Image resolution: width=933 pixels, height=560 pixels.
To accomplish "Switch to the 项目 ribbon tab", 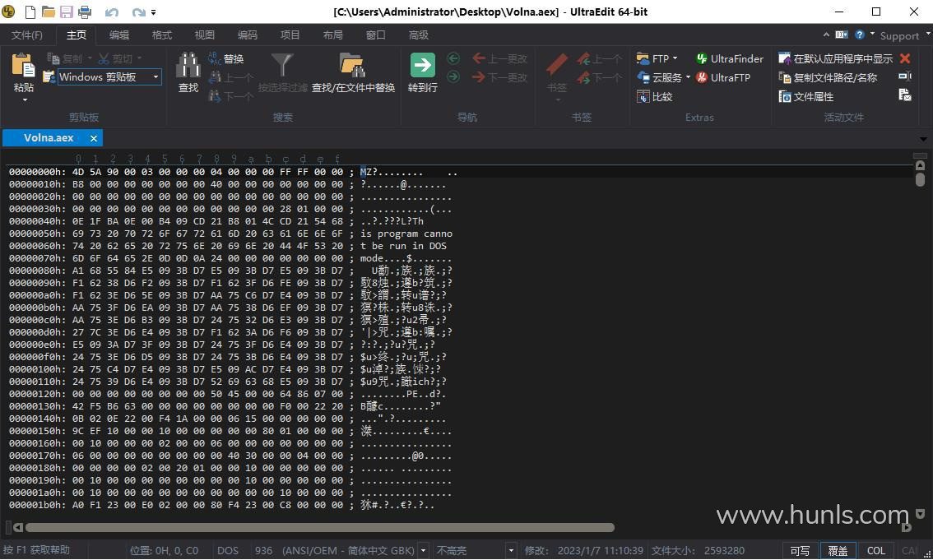I will pos(290,35).
